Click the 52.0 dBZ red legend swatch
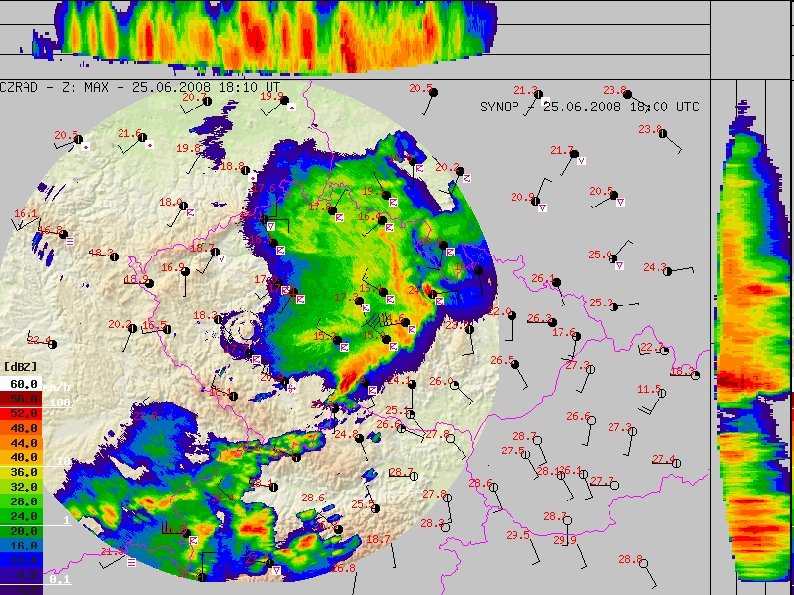 pyautogui.click(x=21, y=413)
